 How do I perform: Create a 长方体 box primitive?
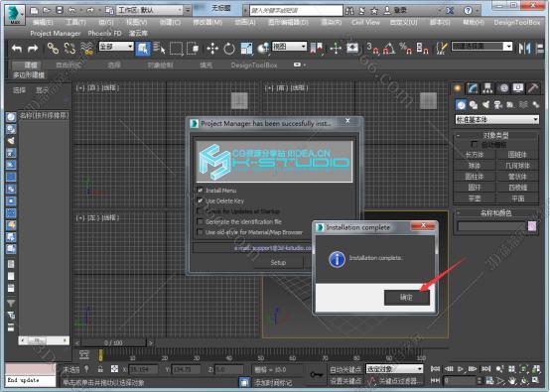click(x=475, y=155)
